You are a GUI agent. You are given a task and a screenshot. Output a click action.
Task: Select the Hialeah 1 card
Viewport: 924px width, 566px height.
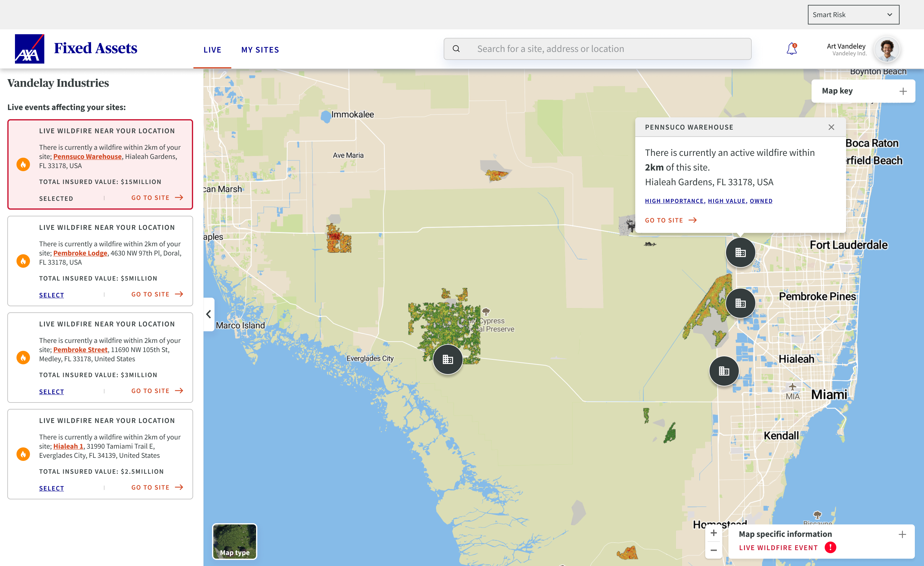pyautogui.click(x=51, y=488)
